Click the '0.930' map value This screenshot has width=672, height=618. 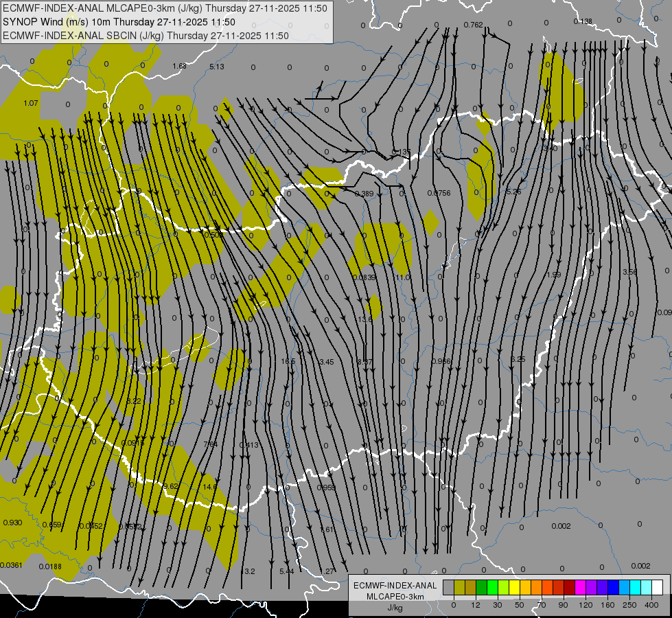[12, 523]
